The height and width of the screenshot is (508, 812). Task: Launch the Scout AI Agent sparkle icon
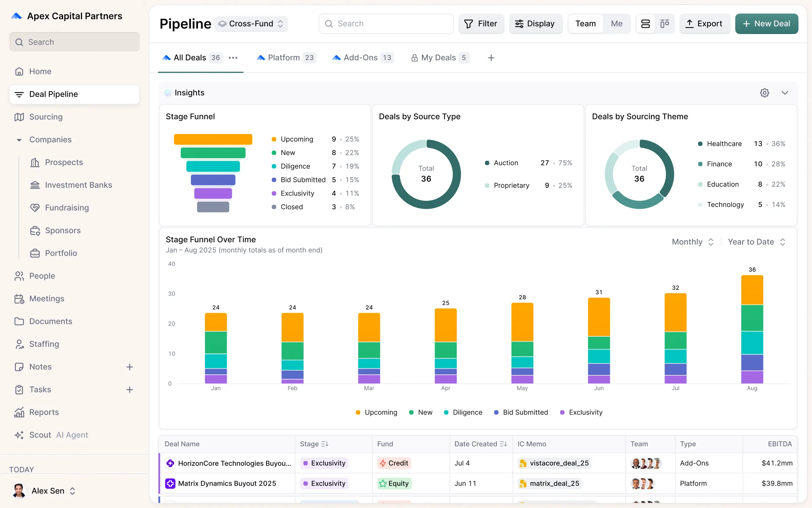coord(19,435)
